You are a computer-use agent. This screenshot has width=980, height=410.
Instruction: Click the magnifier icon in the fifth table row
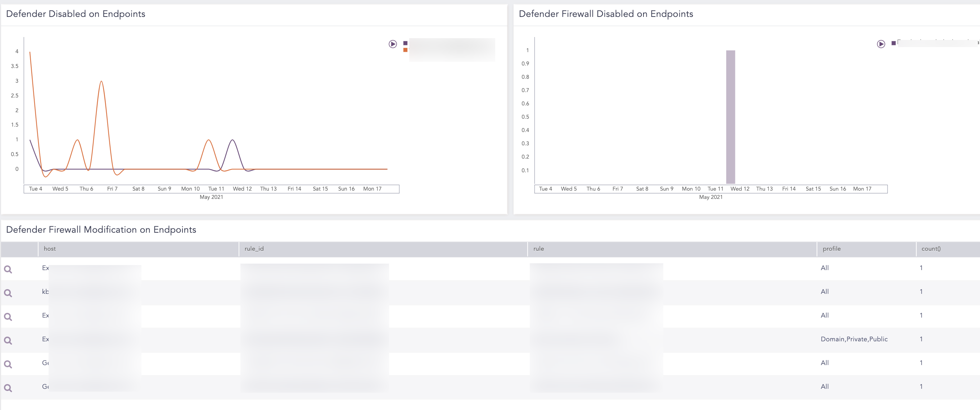click(x=8, y=364)
